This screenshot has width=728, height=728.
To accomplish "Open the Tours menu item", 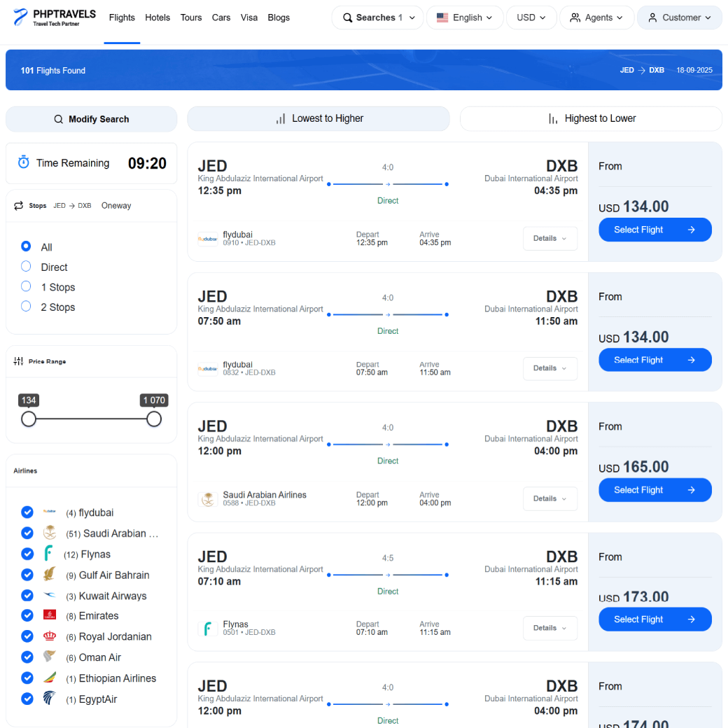I will 191,17.
